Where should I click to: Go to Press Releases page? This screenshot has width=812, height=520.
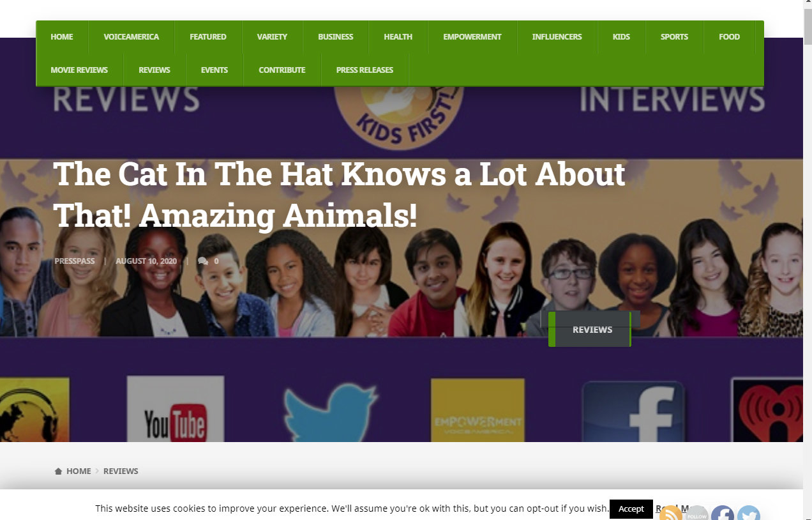point(365,70)
